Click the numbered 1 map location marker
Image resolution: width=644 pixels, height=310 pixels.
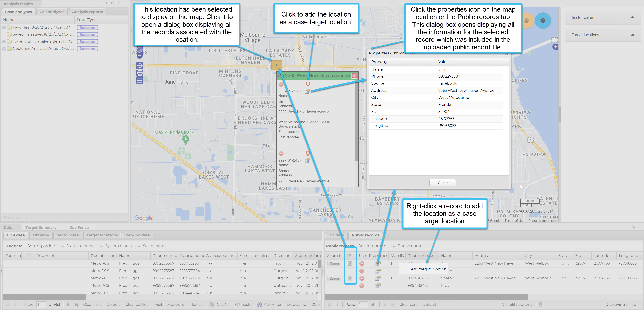pos(276,65)
